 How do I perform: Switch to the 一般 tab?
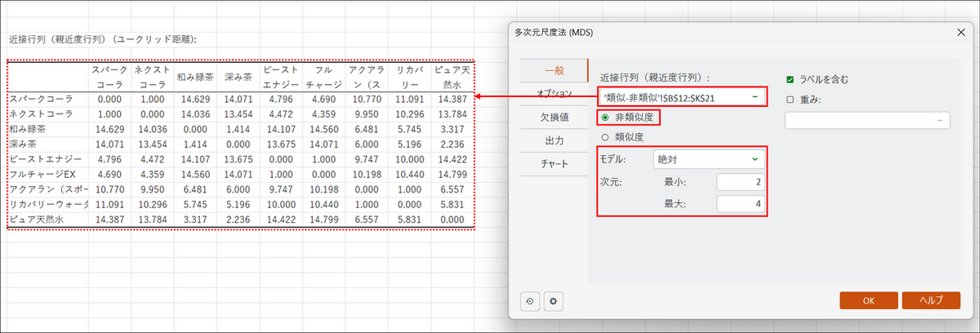pos(553,71)
